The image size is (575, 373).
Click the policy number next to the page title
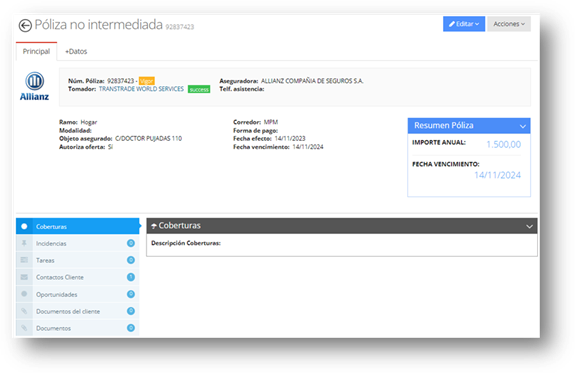180,27
